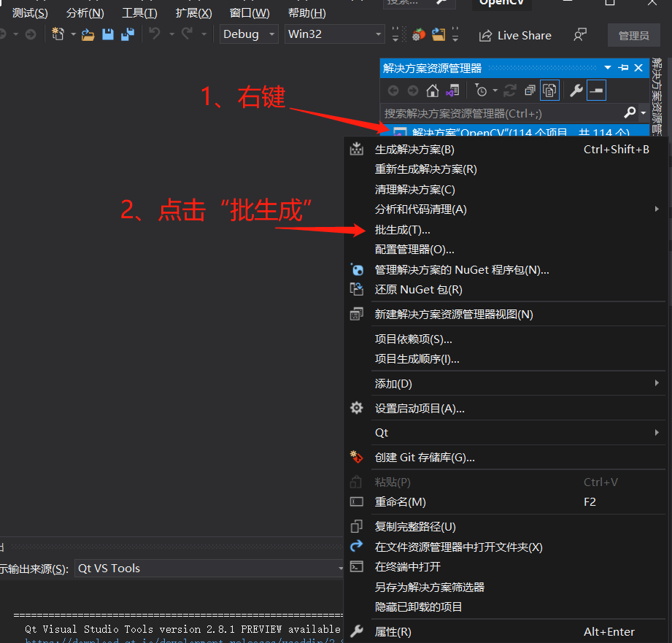The width and height of the screenshot is (672, 643).
Task: Choose 管理解决方案的 NuGet 程序包
Action: [x=506, y=270]
